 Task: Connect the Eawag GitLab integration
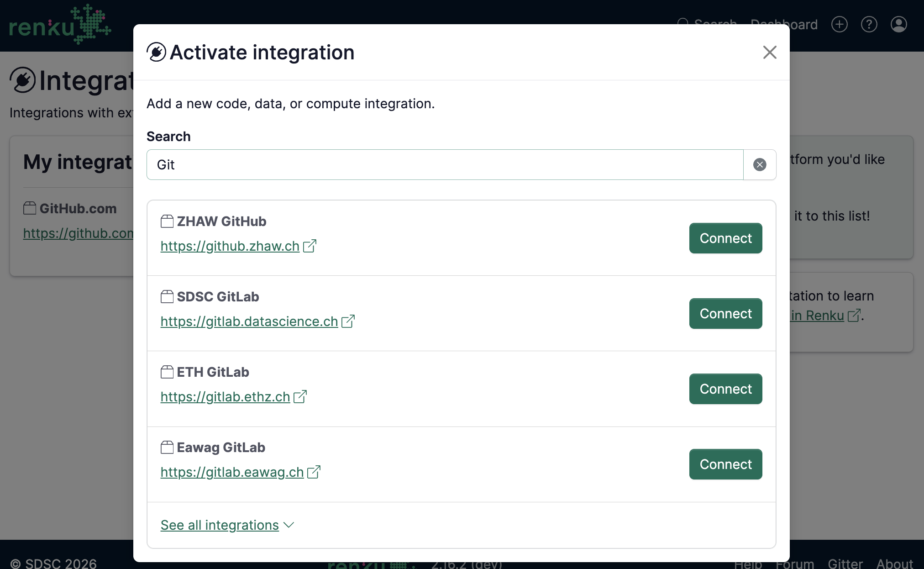click(725, 464)
